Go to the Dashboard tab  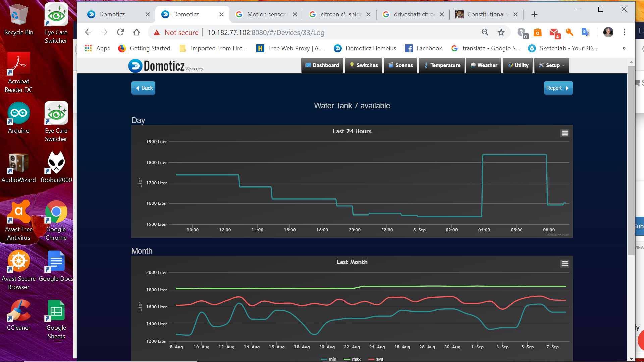click(322, 65)
